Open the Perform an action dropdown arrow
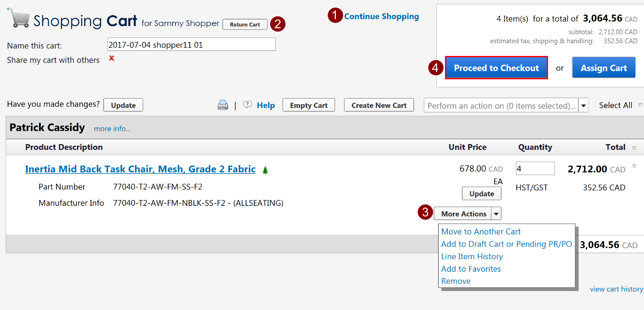 583,105
